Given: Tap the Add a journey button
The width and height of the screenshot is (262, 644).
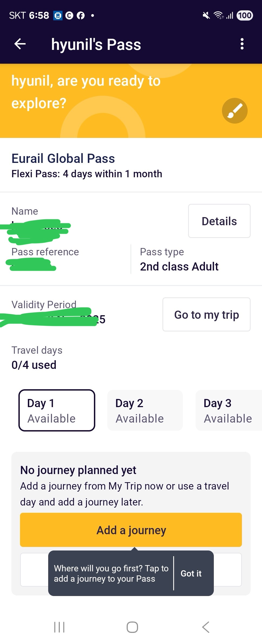Looking at the screenshot, I should pyautogui.click(x=131, y=530).
